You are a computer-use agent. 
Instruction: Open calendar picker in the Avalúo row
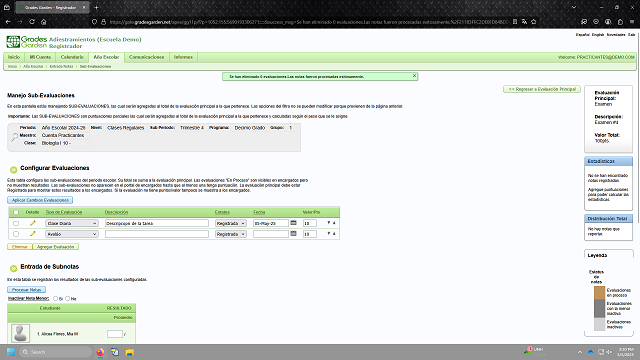point(293,233)
